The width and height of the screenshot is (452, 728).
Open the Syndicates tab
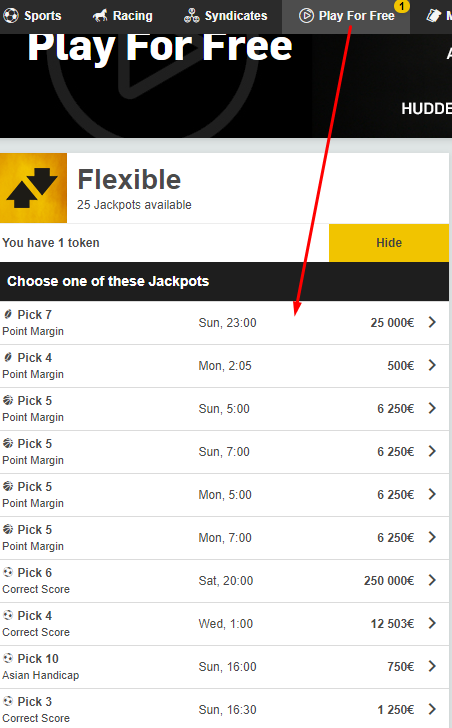[226, 16]
